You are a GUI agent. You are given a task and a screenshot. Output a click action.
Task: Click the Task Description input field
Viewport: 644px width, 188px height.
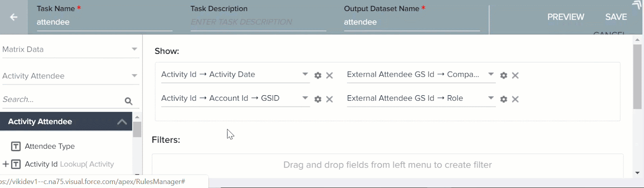[258, 22]
